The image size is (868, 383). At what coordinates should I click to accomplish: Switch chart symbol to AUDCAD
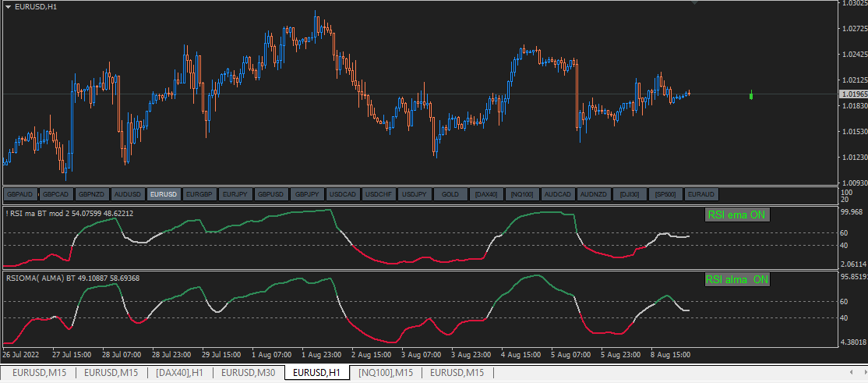tap(558, 194)
